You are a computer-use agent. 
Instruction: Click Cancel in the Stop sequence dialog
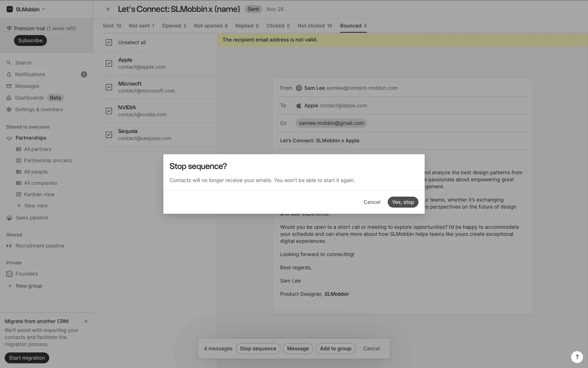tap(372, 202)
